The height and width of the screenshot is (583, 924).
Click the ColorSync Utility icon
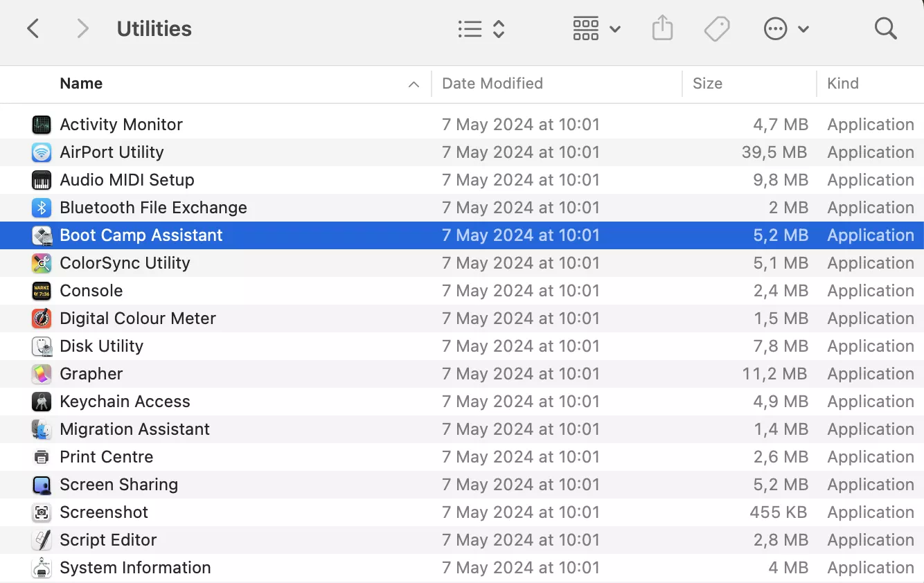click(x=42, y=263)
